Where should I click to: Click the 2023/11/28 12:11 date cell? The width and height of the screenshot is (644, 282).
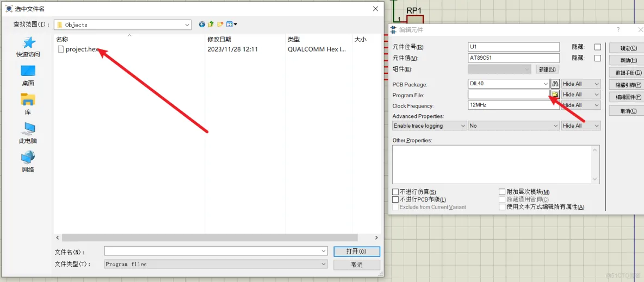232,49
